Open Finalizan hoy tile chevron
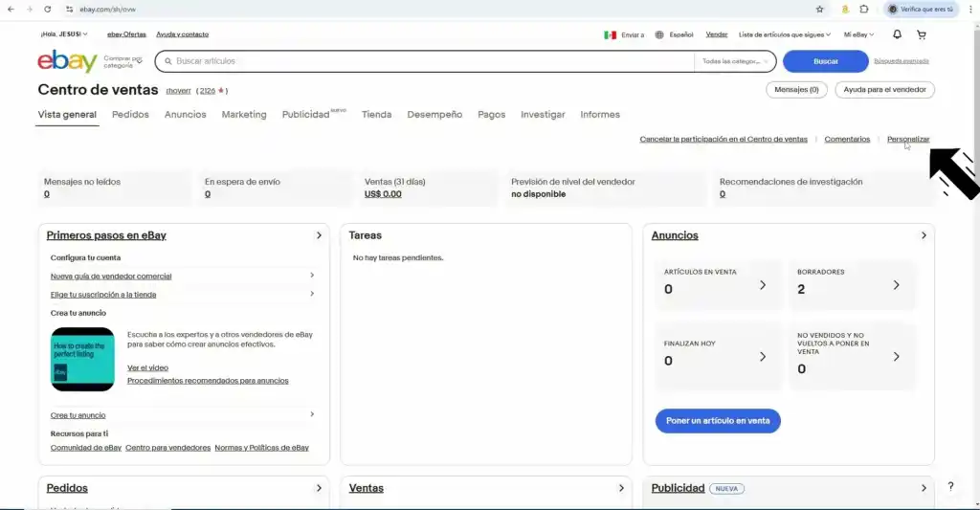980x510 pixels. coord(763,357)
